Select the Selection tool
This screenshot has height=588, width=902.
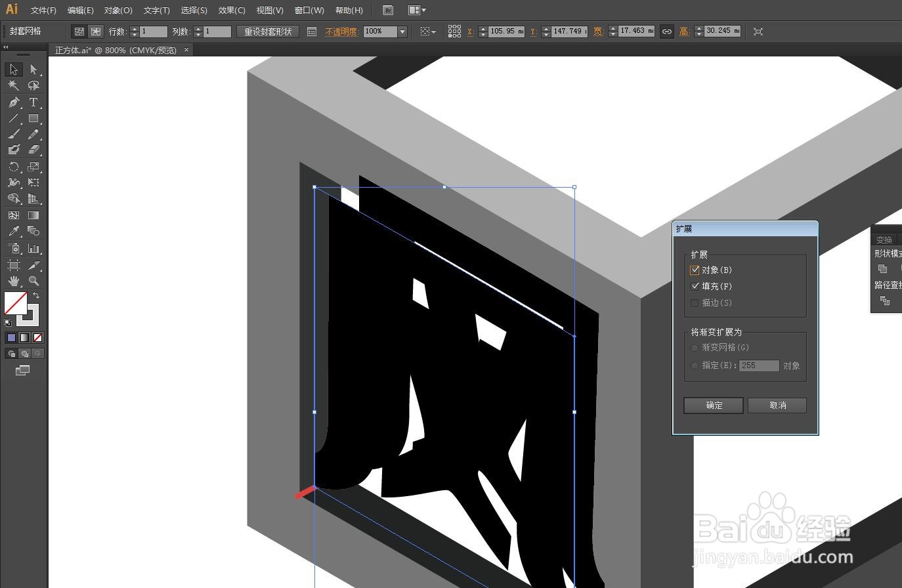click(13, 70)
